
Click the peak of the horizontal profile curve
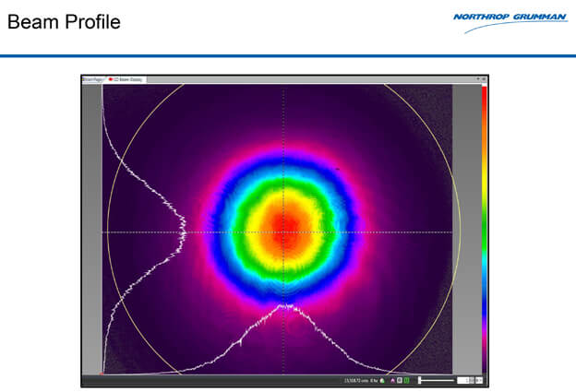click(287, 306)
